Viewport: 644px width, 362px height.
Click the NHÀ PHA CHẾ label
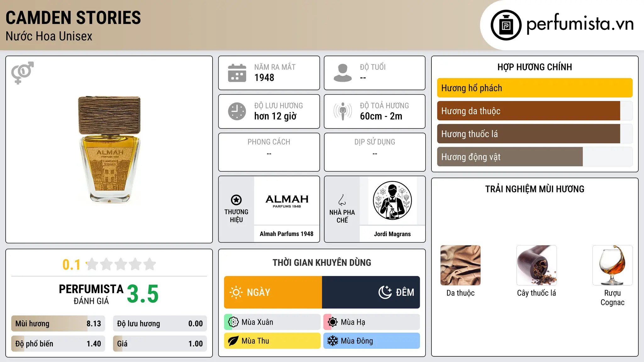[x=342, y=216]
